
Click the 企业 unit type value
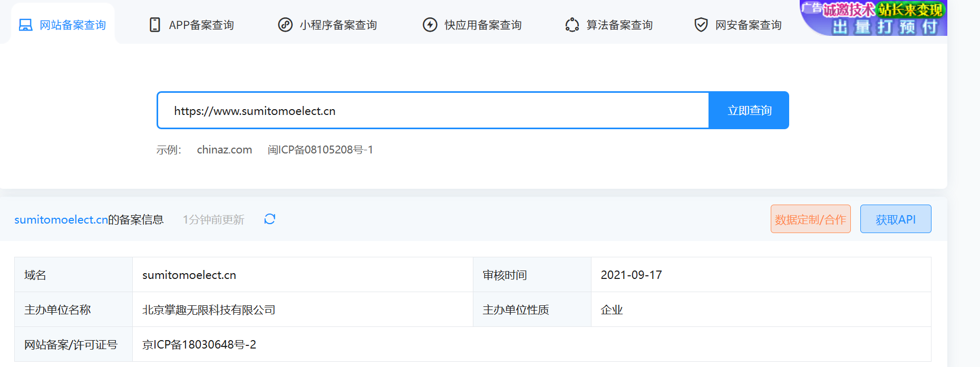[612, 310]
